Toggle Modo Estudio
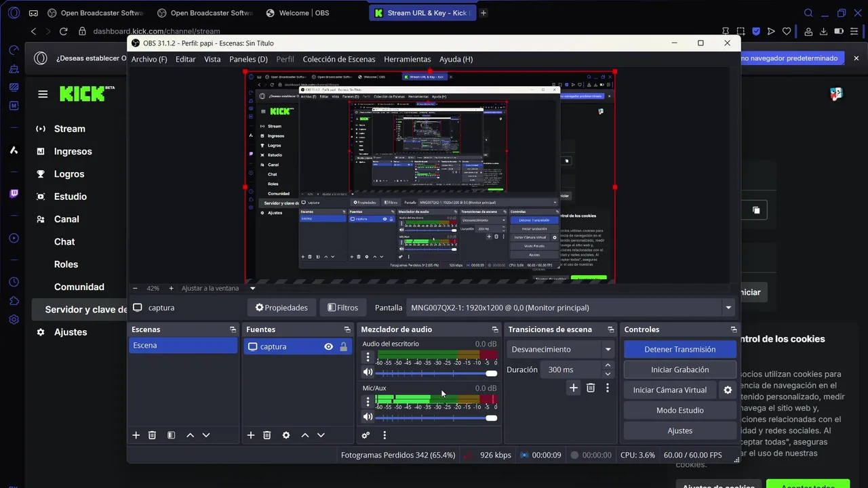 (x=679, y=410)
